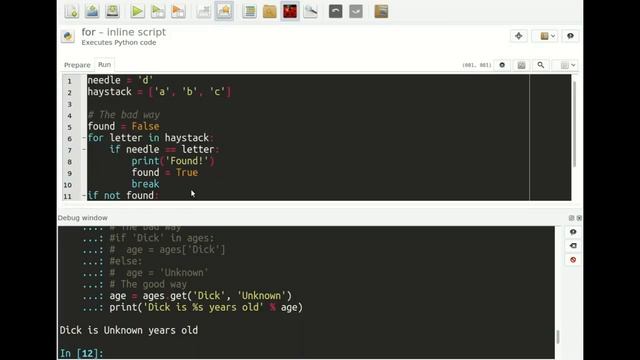
Task: Open the brown panel icon at toolbar end
Action: pyautogui.click(x=381, y=11)
